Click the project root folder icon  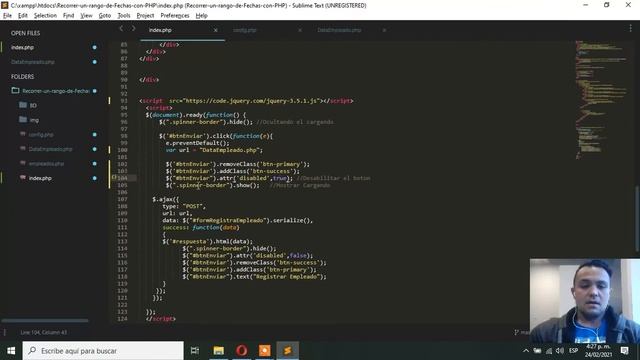pos(16,91)
